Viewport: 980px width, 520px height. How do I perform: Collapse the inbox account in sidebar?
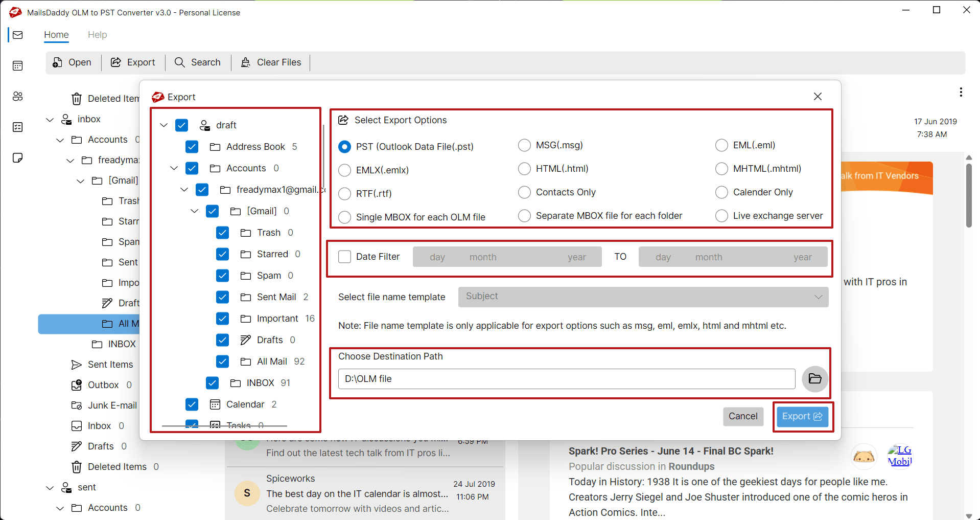50,119
